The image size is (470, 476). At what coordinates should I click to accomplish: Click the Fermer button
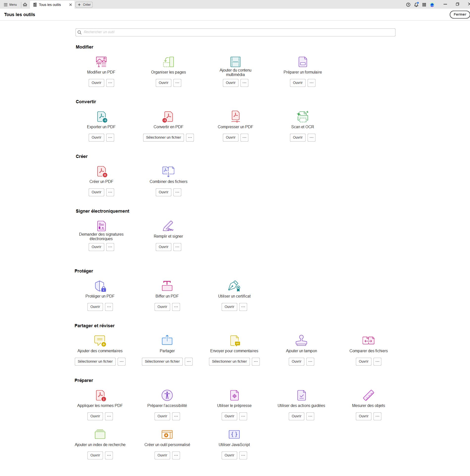tap(460, 14)
